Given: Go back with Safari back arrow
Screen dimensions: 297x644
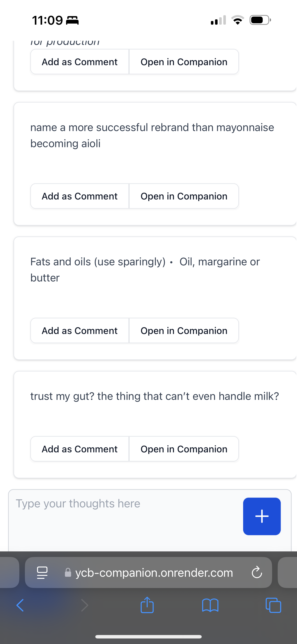Looking at the screenshot, I should pos(20,605).
